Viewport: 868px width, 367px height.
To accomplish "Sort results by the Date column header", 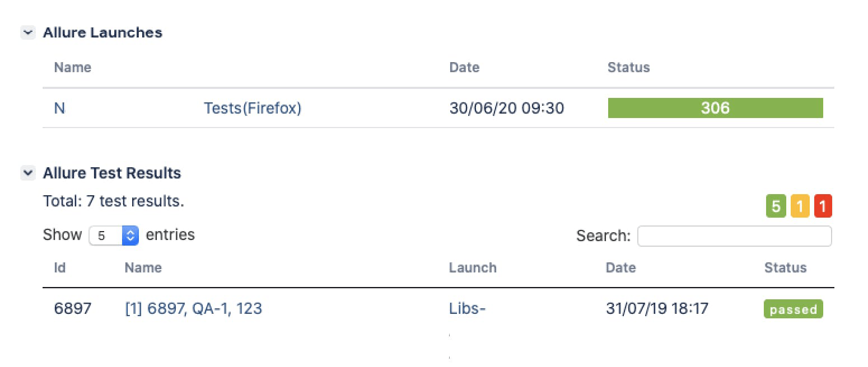I will click(620, 267).
